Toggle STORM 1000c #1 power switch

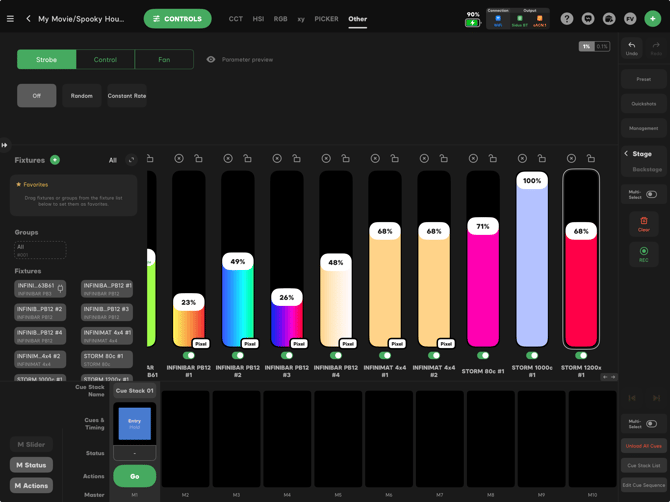point(532,355)
